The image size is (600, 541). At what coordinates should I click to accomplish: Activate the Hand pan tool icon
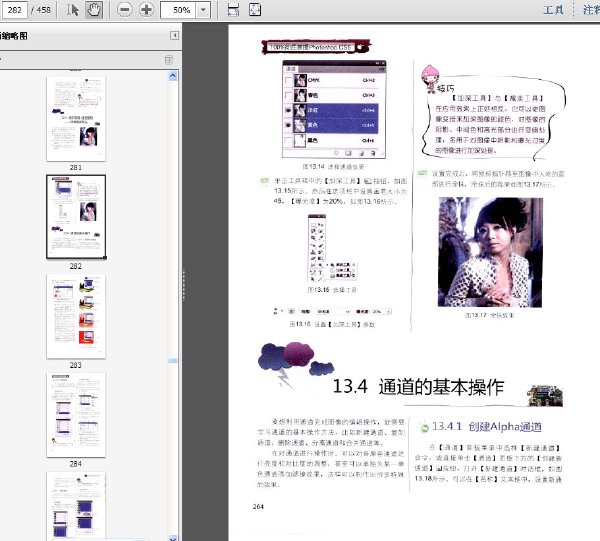[x=94, y=10]
